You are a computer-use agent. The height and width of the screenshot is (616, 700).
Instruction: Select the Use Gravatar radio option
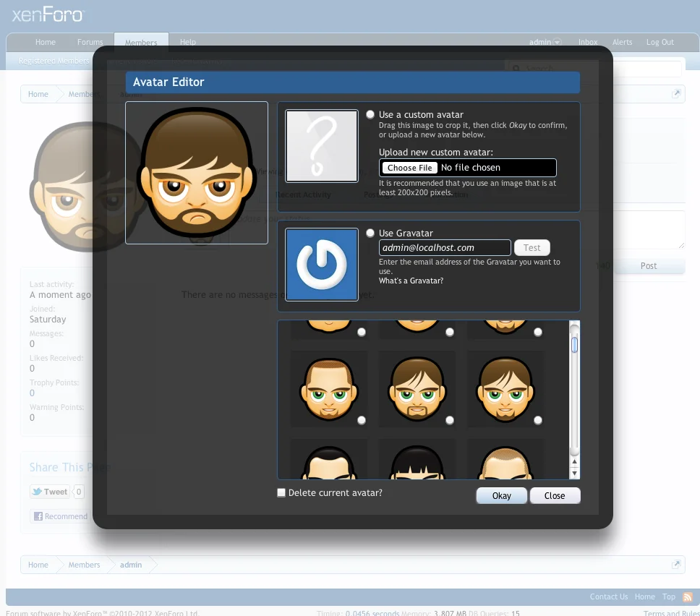click(370, 233)
